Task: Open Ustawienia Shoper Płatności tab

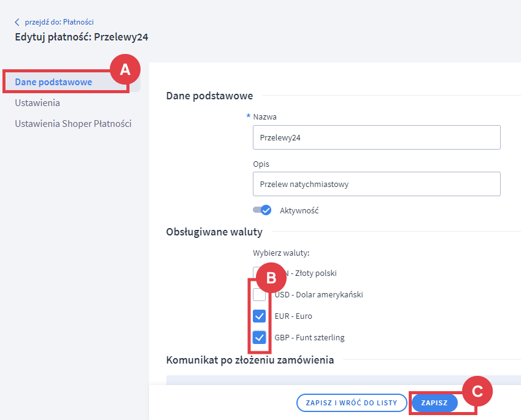Action: 73,123
